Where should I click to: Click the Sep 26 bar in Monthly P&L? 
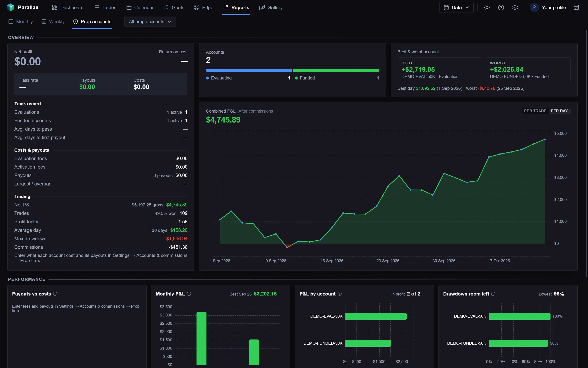click(x=201, y=338)
